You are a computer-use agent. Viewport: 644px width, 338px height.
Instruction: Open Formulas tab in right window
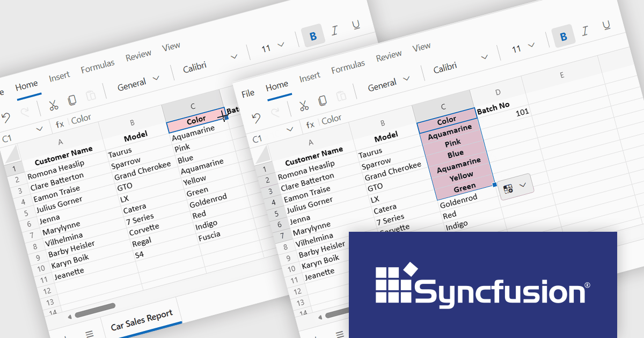point(348,67)
